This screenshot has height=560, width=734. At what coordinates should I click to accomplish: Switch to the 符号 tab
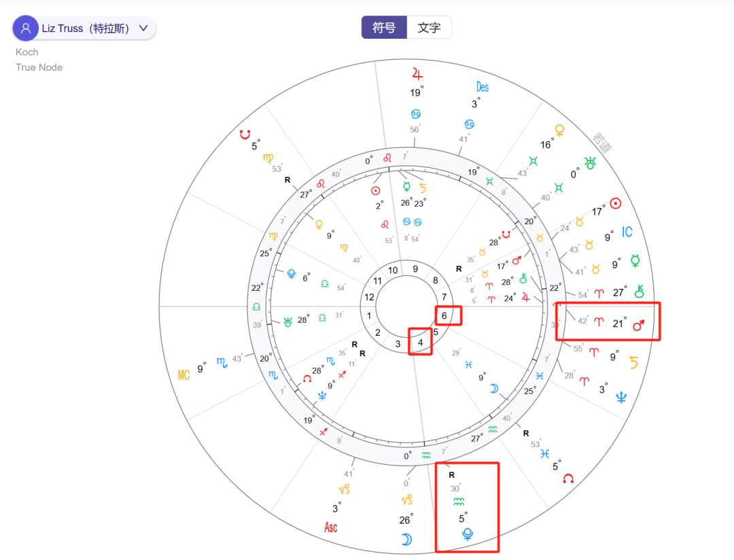384,27
